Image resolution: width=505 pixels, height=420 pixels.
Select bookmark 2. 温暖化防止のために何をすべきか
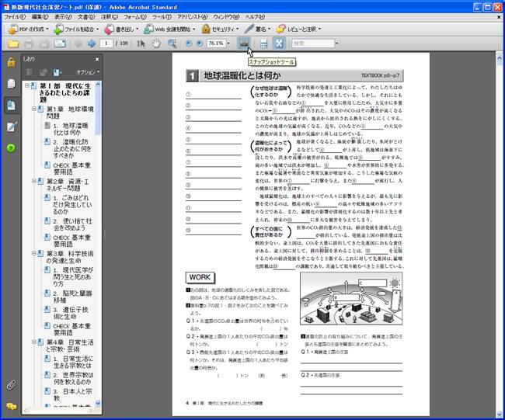coord(71,148)
